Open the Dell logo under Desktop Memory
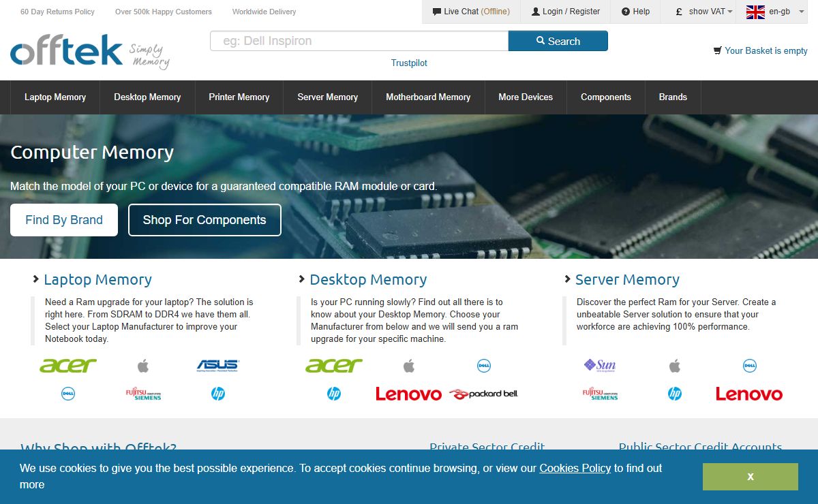This screenshot has width=818, height=504. (x=484, y=366)
